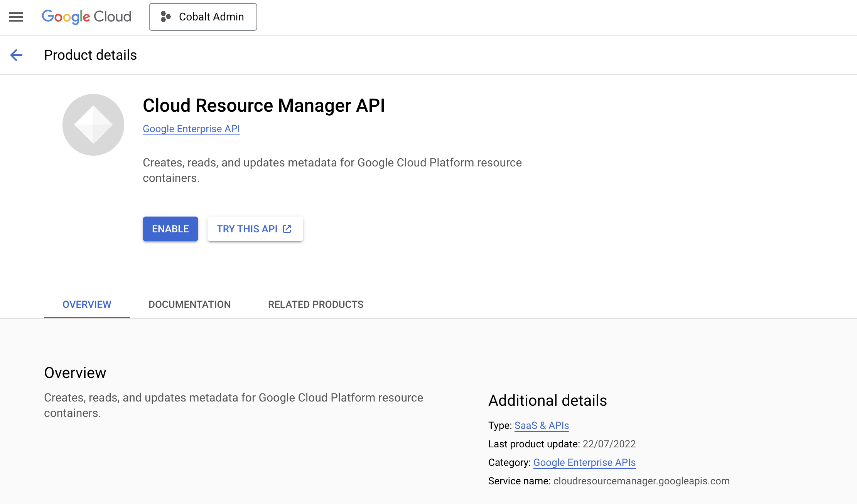This screenshot has height=504, width=857.
Task: Select the cloudresourcemanager.googleapis.com service name
Action: pos(641,481)
